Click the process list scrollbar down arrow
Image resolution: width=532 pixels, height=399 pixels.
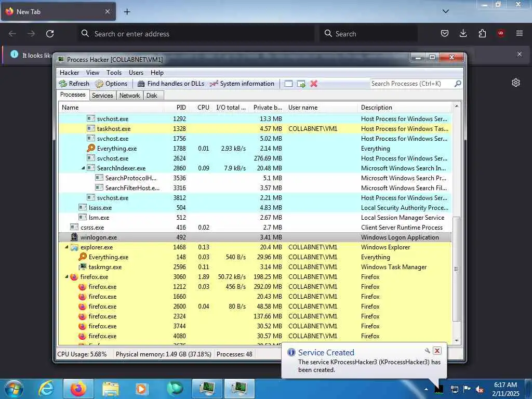click(456, 340)
